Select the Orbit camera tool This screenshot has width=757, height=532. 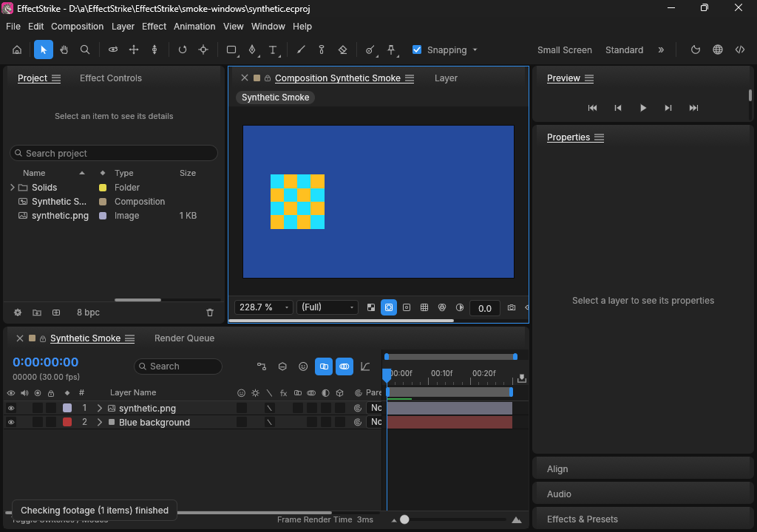click(x=113, y=50)
